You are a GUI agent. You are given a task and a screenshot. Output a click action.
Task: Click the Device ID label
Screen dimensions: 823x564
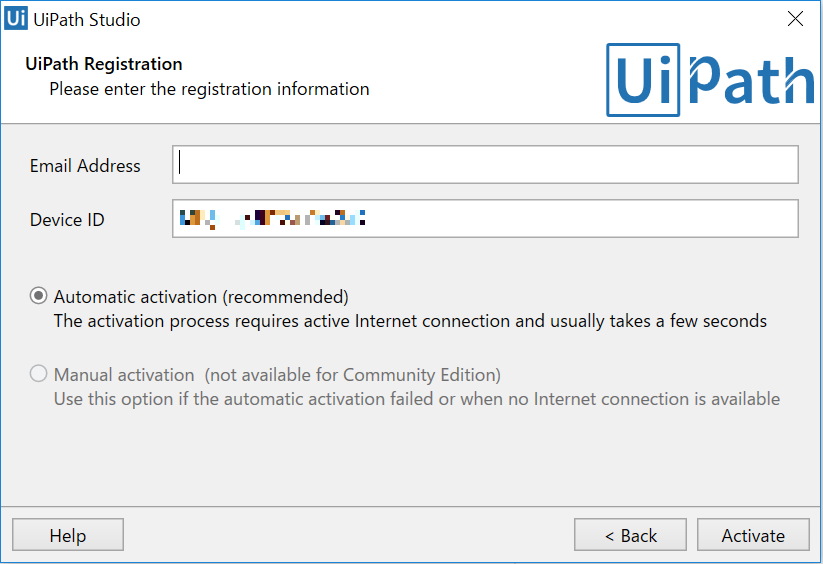click(67, 220)
